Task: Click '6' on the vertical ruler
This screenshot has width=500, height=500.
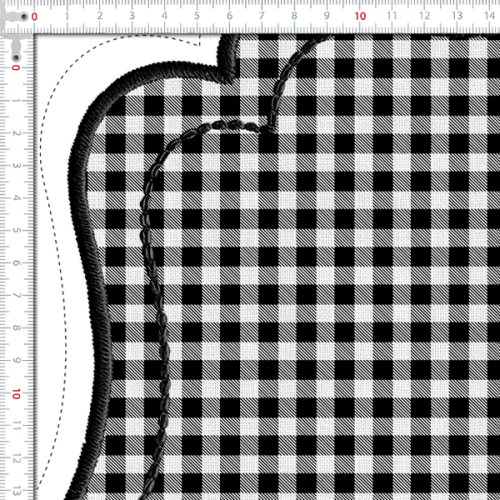Action: pyautogui.click(x=16, y=263)
